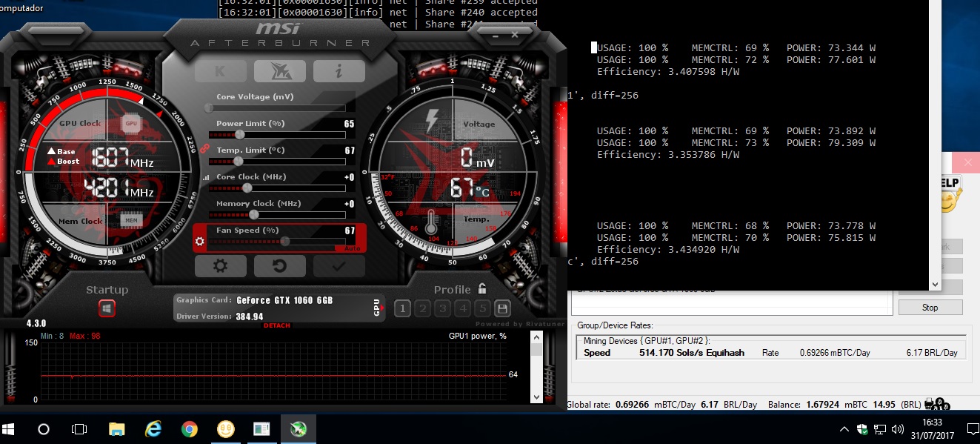
Task: Close the MSI Afterburner window
Action: point(514,33)
